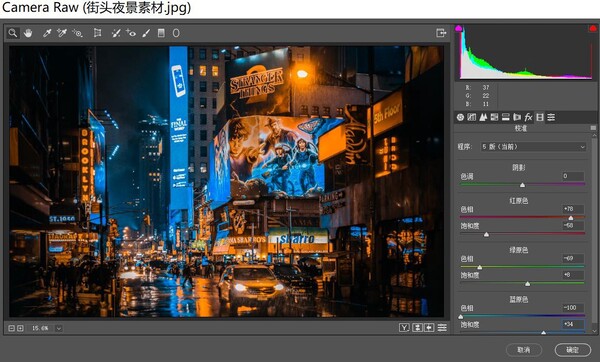Select the Zoom tool magnifier
Viewport: 600px width, 362px height.
click(x=13, y=33)
